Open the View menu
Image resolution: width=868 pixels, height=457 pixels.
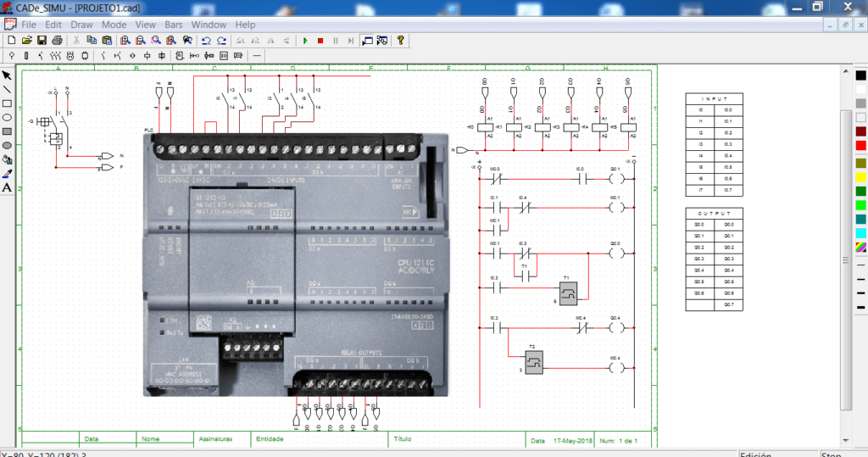pos(146,25)
